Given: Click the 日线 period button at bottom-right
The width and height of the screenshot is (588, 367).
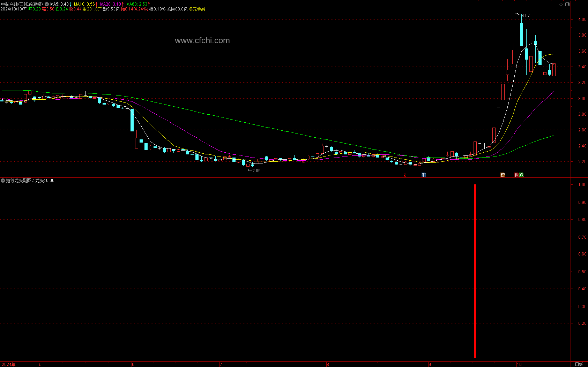Looking at the screenshot, I should coord(579,364).
